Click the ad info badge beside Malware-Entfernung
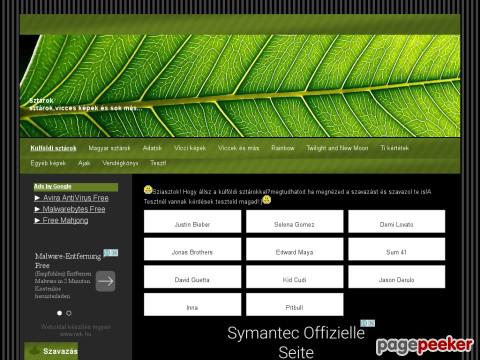Viewport: 480px width, 360px height. [x=111, y=253]
